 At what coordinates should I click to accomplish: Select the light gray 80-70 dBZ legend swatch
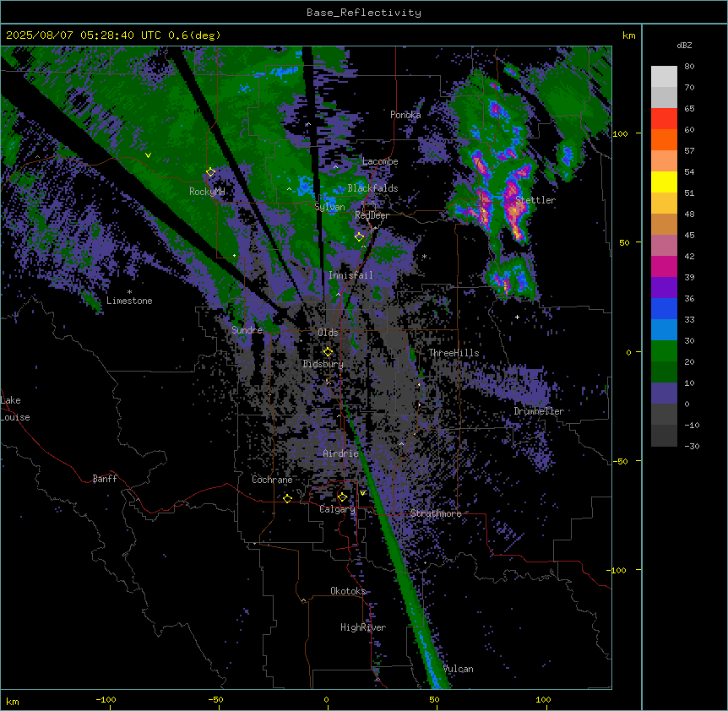pyautogui.click(x=664, y=77)
